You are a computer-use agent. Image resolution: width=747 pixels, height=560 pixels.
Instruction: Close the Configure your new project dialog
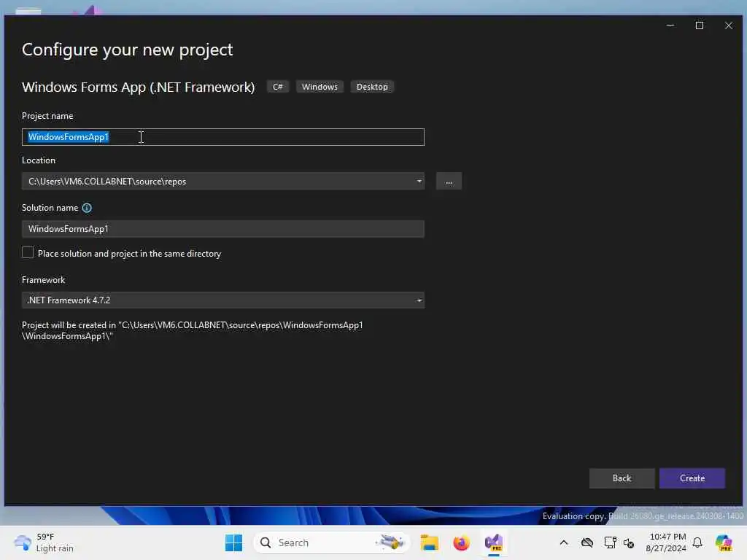[x=729, y=26]
